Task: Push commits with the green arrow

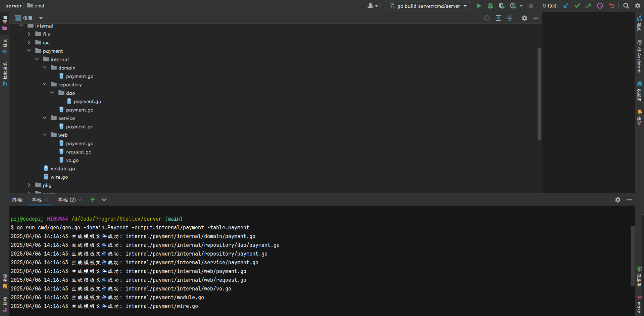Action: [589, 6]
